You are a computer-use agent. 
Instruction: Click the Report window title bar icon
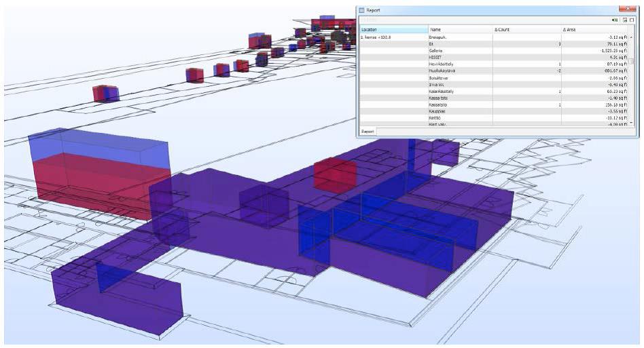(362, 10)
